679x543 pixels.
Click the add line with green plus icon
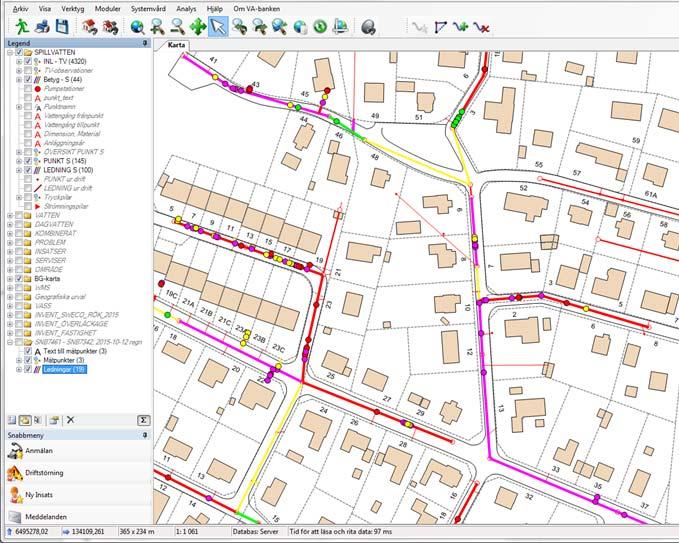(x=461, y=27)
